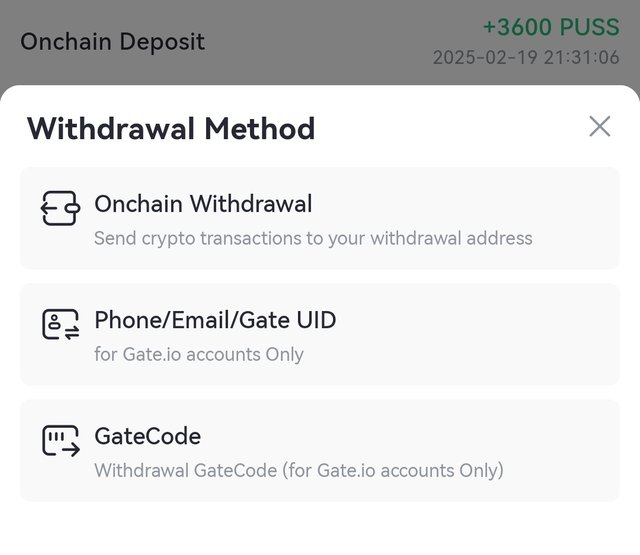Click the Withdrawal Method heading
Screen dimensions: 640x555
click(x=171, y=129)
